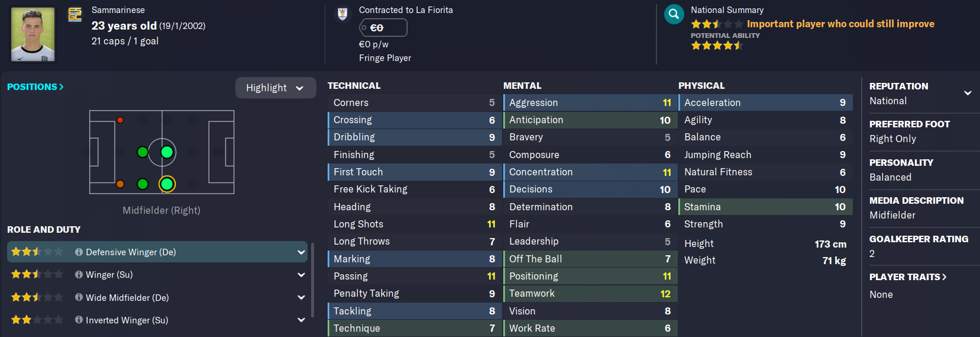
Task: Click the €0 value price tag
Action: coord(383,28)
